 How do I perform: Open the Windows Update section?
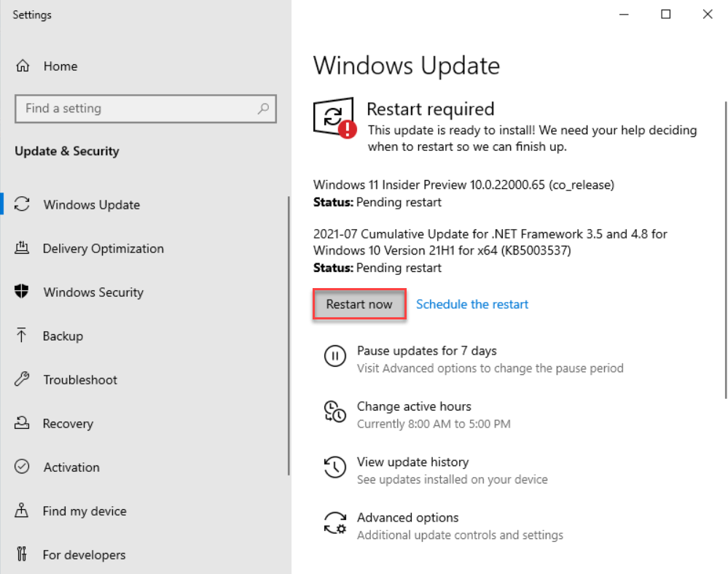coord(91,205)
